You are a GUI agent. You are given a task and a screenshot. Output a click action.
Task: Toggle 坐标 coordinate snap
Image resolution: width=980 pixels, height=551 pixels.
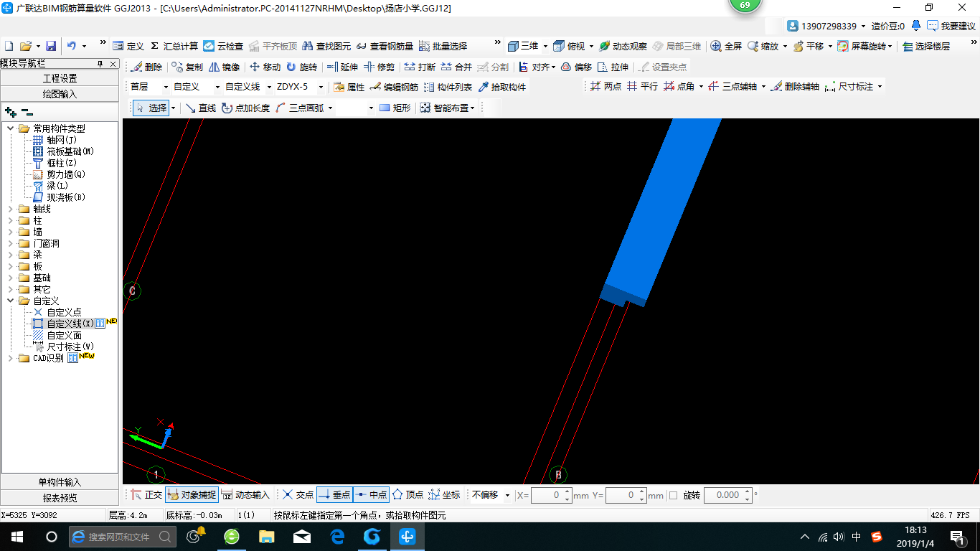pyautogui.click(x=444, y=495)
